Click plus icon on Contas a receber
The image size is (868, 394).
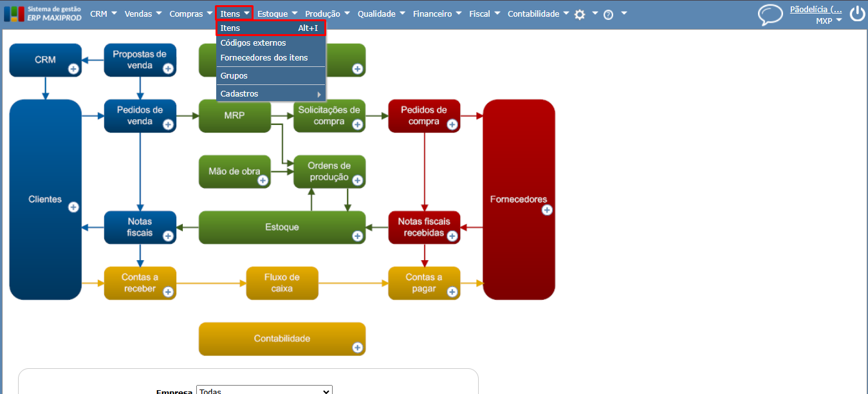(168, 292)
